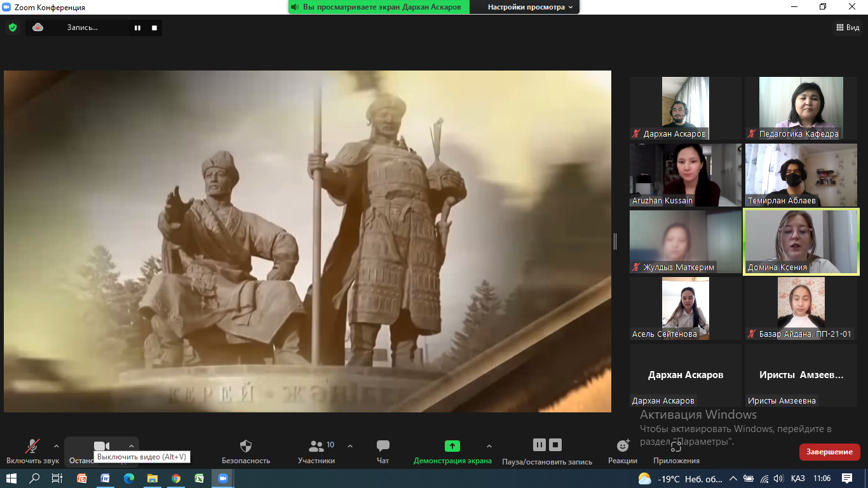Open the Security (Безопасность) shield icon
Image resolution: width=868 pixels, height=488 pixels.
tap(245, 447)
